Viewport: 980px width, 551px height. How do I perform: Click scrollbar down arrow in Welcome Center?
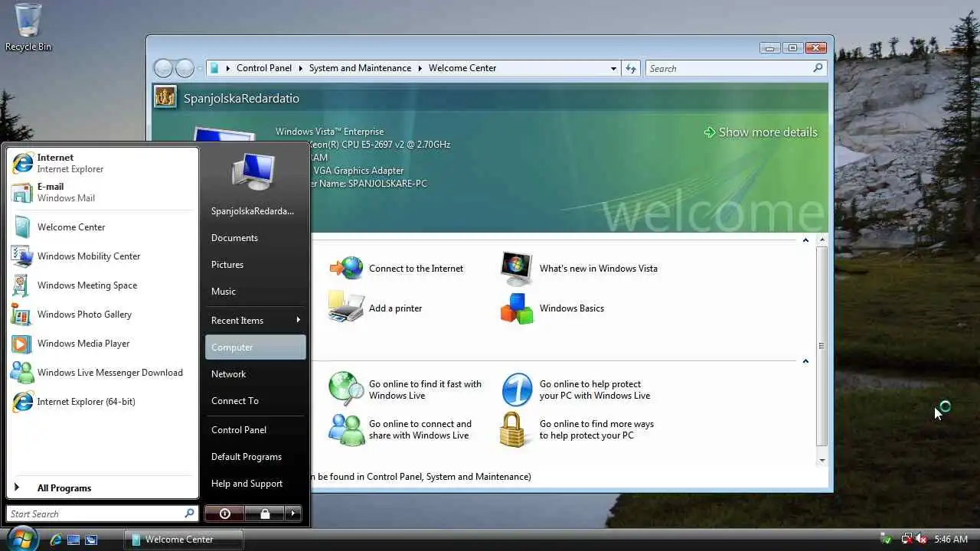(x=822, y=460)
